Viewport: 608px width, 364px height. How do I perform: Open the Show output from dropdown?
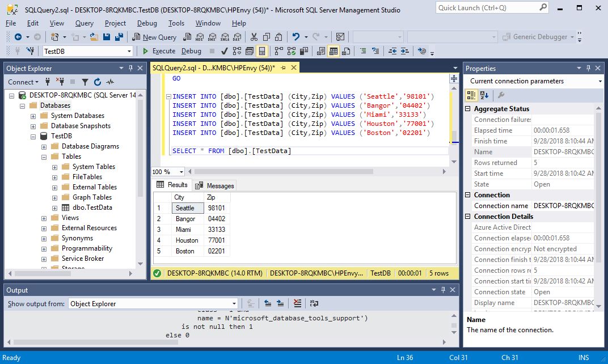coord(234,303)
